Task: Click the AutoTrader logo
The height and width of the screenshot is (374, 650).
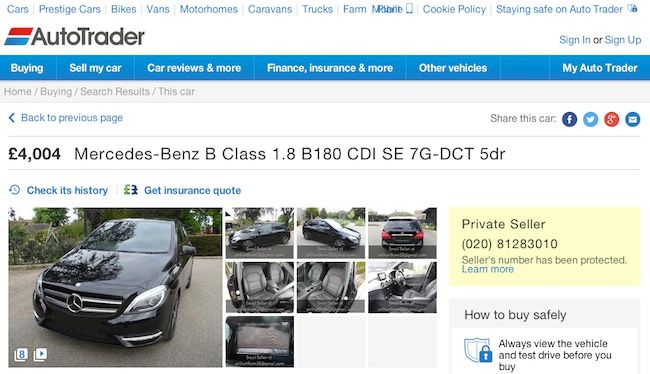Action: click(x=75, y=36)
